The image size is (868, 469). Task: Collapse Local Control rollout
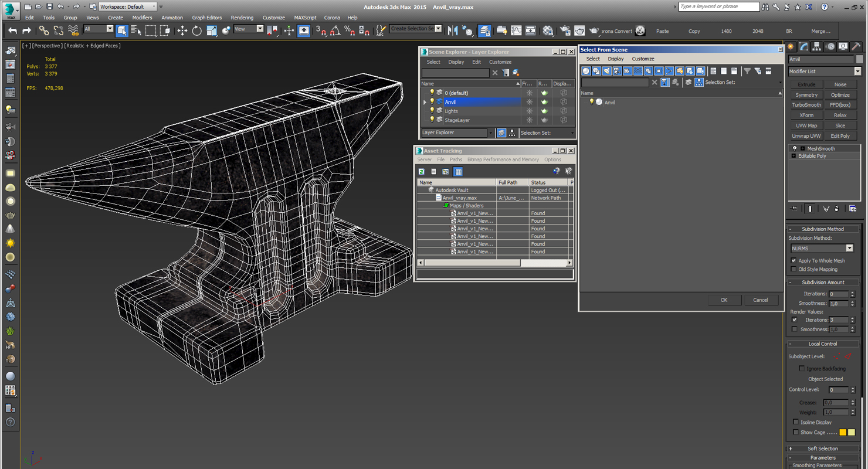pos(823,344)
